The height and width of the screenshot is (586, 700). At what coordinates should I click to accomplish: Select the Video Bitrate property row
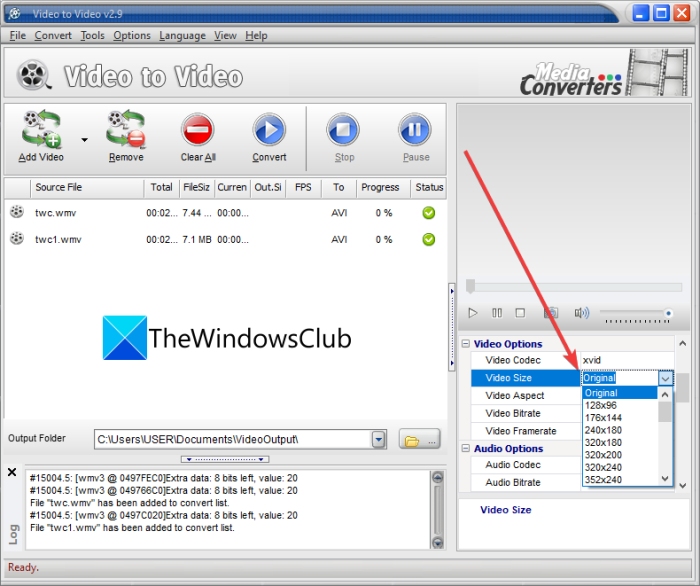coord(526,413)
